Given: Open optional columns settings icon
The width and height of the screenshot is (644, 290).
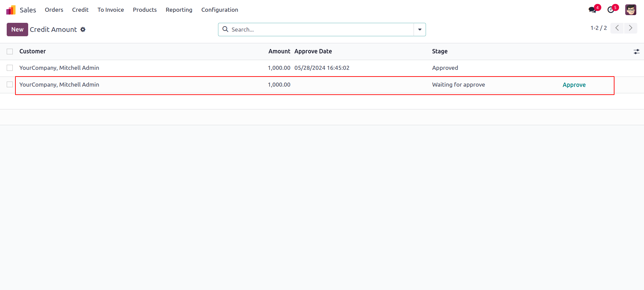Looking at the screenshot, I should click(x=636, y=52).
